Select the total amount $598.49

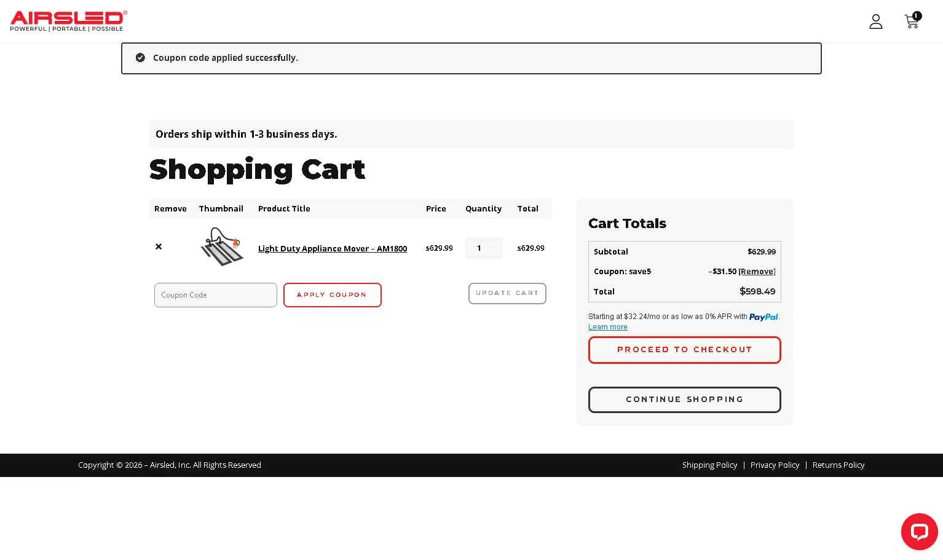point(757,291)
